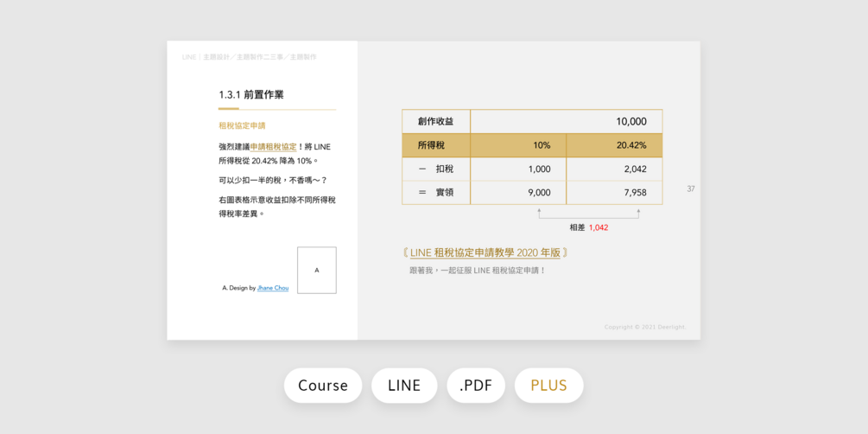Select the 1,000 deduction cell
Image resolution: width=868 pixels, height=434 pixels.
pos(518,169)
